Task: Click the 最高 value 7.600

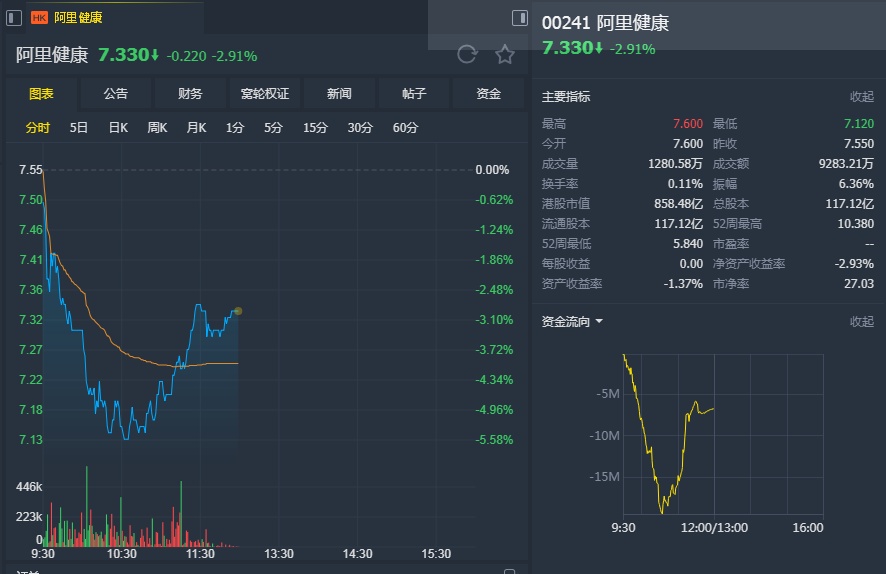Action: point(688,124)
